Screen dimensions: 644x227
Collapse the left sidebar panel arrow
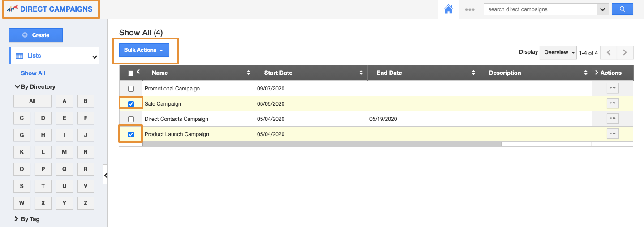pyautogui.click(x=106, y=176)
